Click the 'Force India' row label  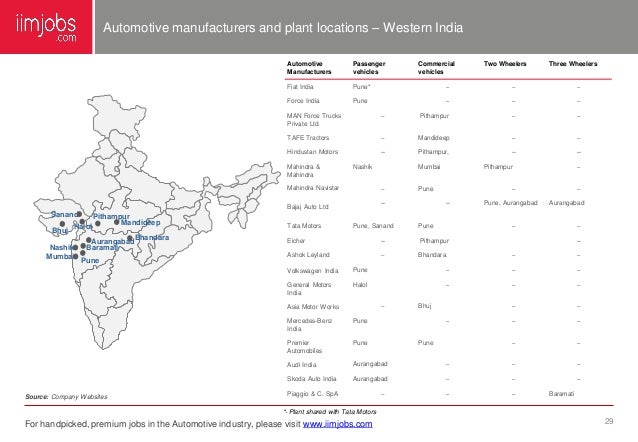coord(303,101)
